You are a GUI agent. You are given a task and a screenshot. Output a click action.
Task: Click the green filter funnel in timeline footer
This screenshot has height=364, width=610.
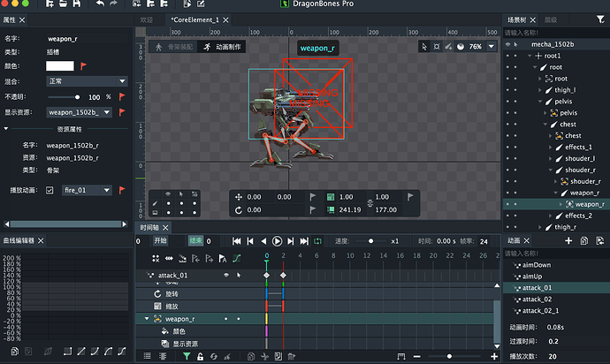click(x=187, y=356)
